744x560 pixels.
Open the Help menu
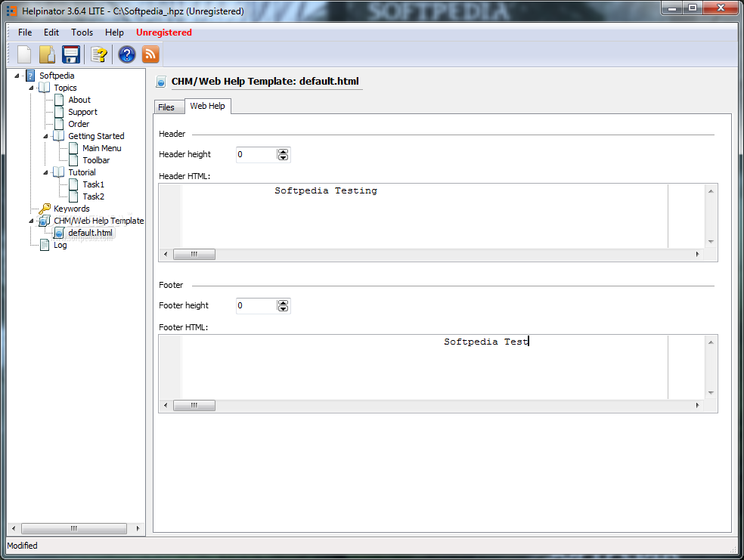pyautogui.click(x=114, y=32)
